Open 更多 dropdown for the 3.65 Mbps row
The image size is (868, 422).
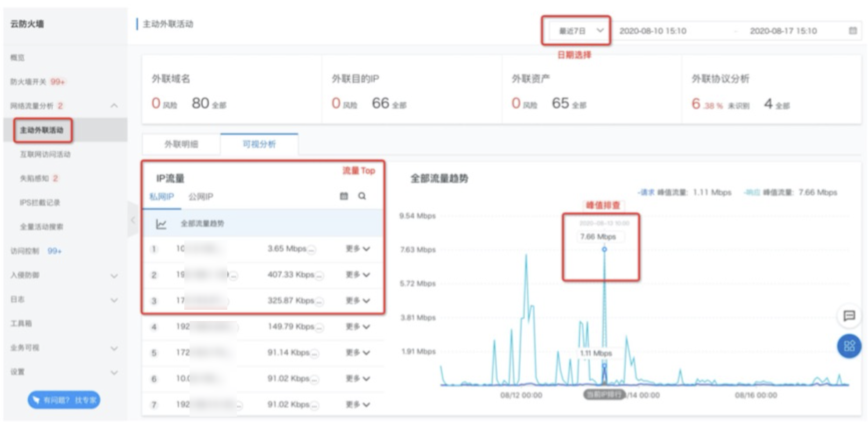[x=358, y=249]
